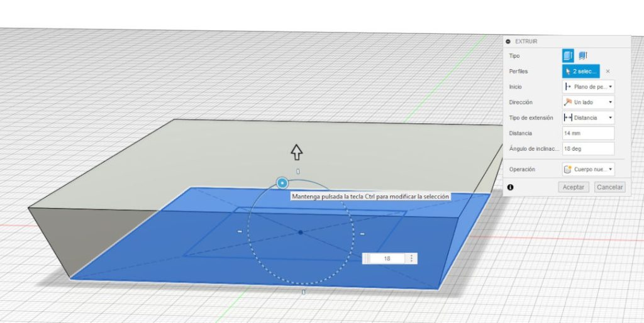This screenshot has width=644, height=323.
Task: Click the floating angle input showing 18
Action: coord(386,258)
